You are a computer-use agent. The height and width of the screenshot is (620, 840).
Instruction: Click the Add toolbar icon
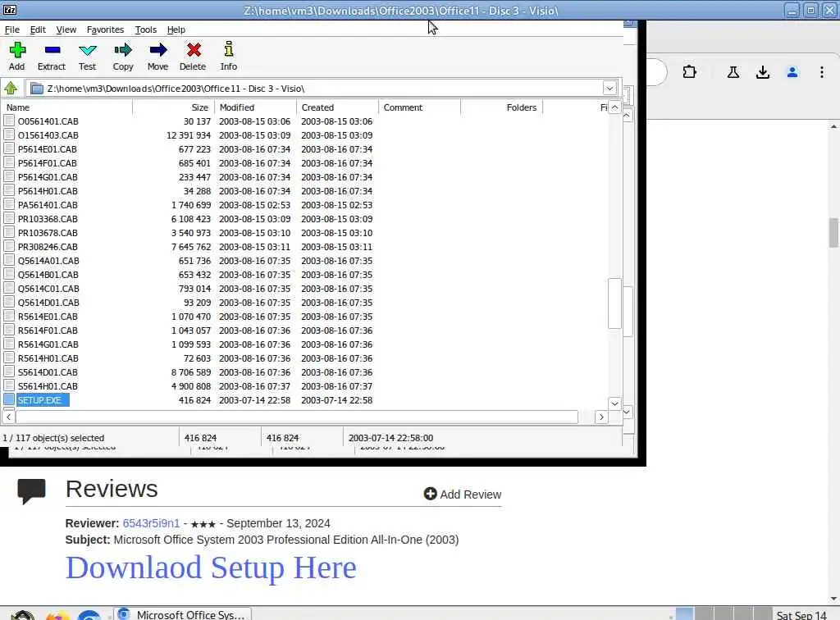17,50
